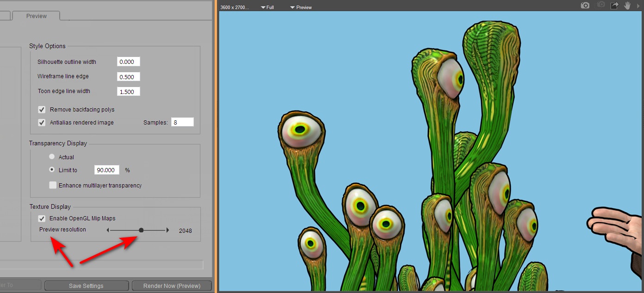The image size is (644, 293).
Task: Uncheck Remove backfacing polys
Action: click(x=42, y=110)
